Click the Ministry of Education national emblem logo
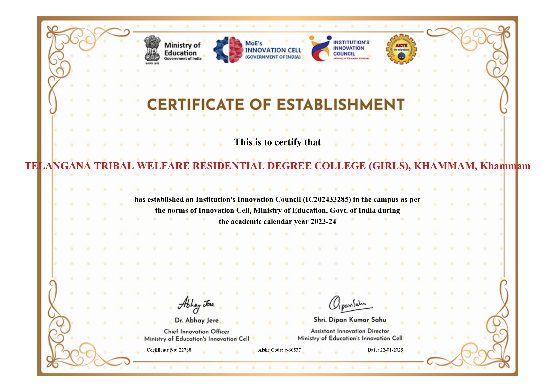The image size is (555, 392). tap(152, 50)
